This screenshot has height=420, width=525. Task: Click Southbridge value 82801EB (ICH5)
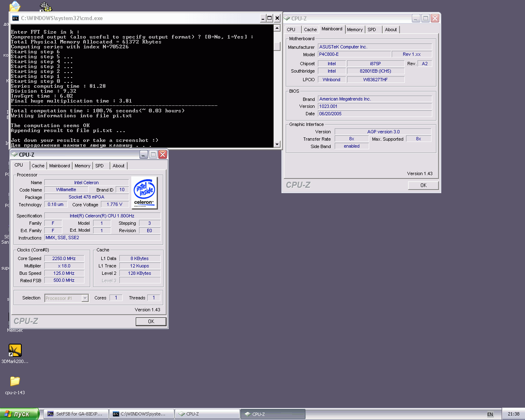[x=375, y=71]
